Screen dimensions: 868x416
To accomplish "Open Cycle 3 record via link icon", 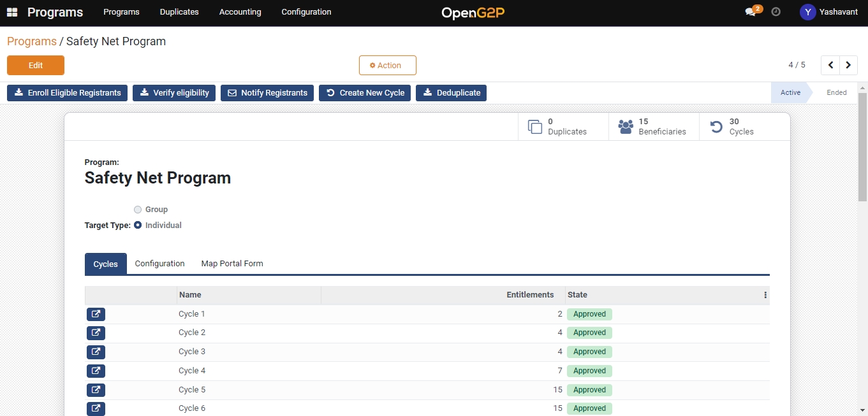I will point(96,352).
